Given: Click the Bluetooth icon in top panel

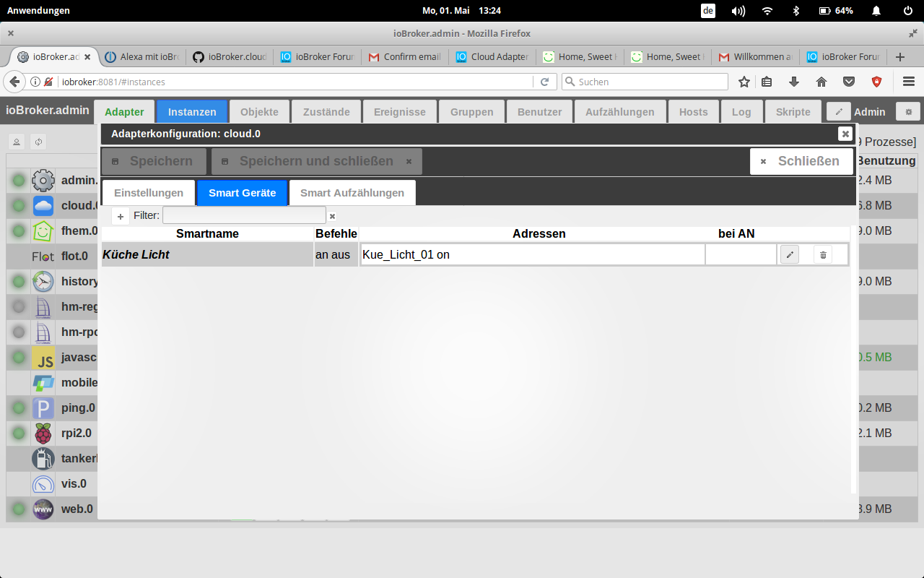Looking at the screenshot, I should pyautogui.click(x=797, y=11).
